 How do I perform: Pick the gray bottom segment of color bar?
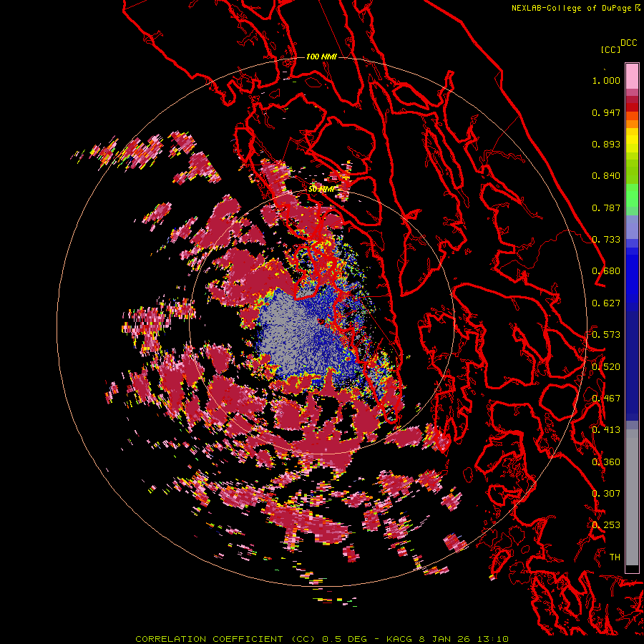(x=632, y=497)
